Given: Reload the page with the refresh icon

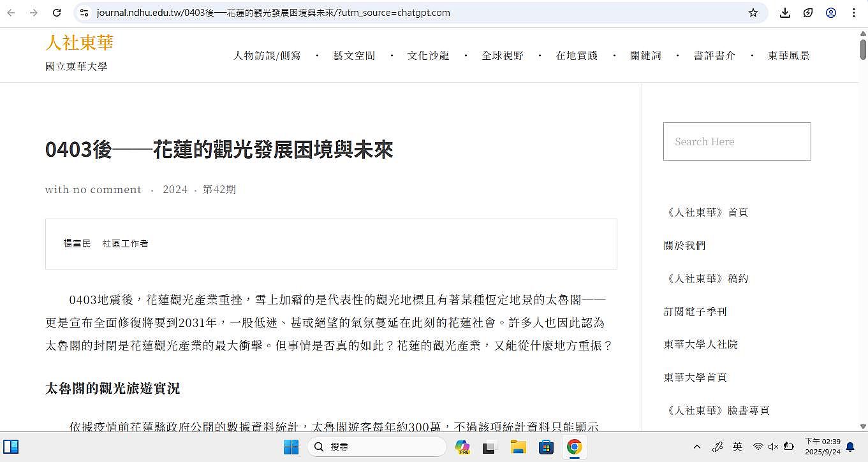Looking at the screenshot, I should (x=57, y=13).
